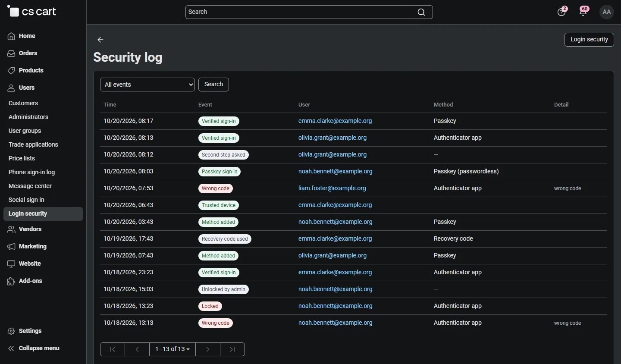Open emma.clarke@example.org link in 08:17 row
621x364 pixels.
[x=335, y=121]
